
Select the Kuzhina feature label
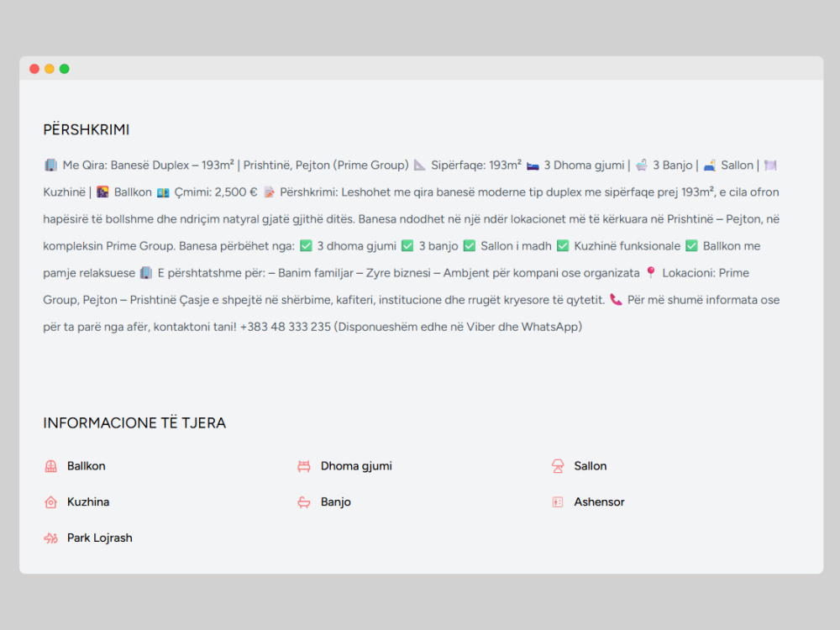coord(88,502)
